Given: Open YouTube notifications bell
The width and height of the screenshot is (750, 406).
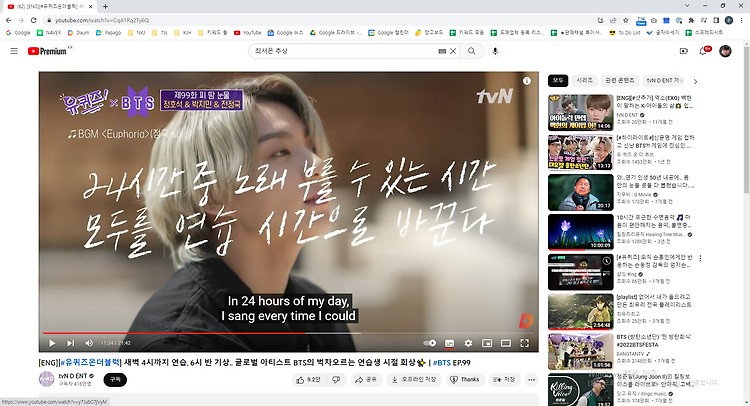Looking at the screenshot, I should (x=704, y=51).
